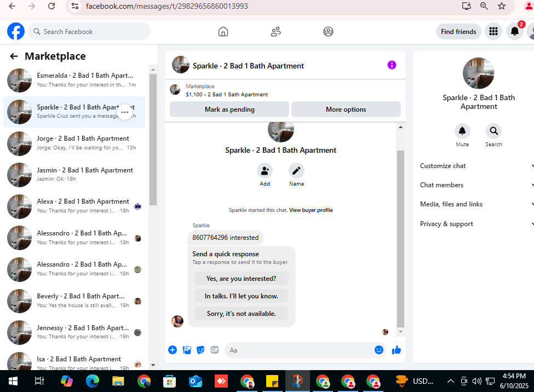Open Alexa conversation
Image resolution: width=534 pixels, height=392 pixels.
(74, 206)
